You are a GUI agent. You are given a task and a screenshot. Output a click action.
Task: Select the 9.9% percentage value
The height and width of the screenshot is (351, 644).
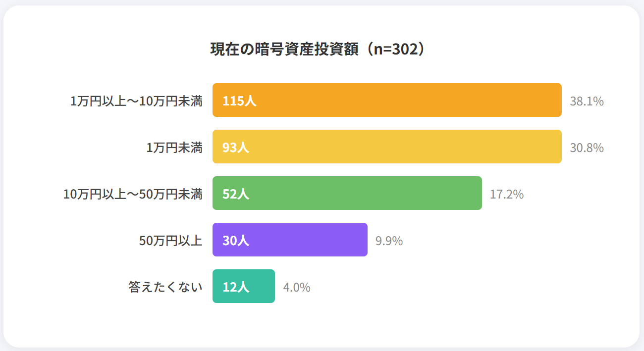pos(389,241)
